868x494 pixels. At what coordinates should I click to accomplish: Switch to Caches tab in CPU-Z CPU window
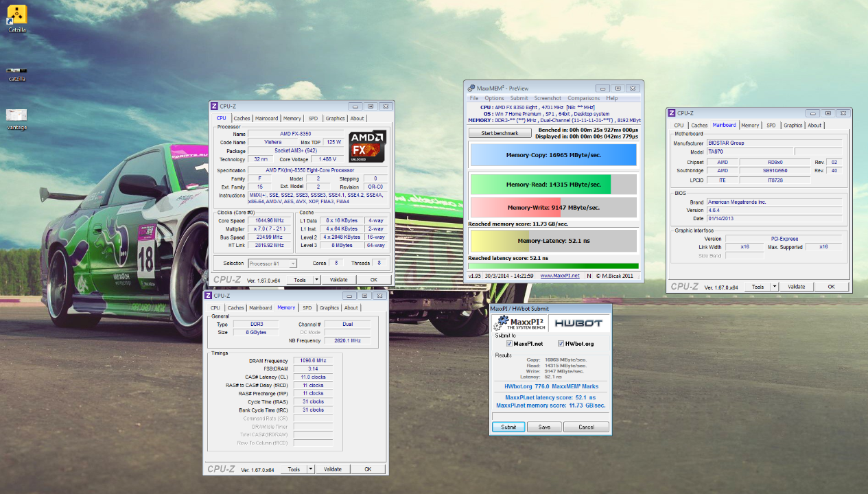tap(242, 118)
